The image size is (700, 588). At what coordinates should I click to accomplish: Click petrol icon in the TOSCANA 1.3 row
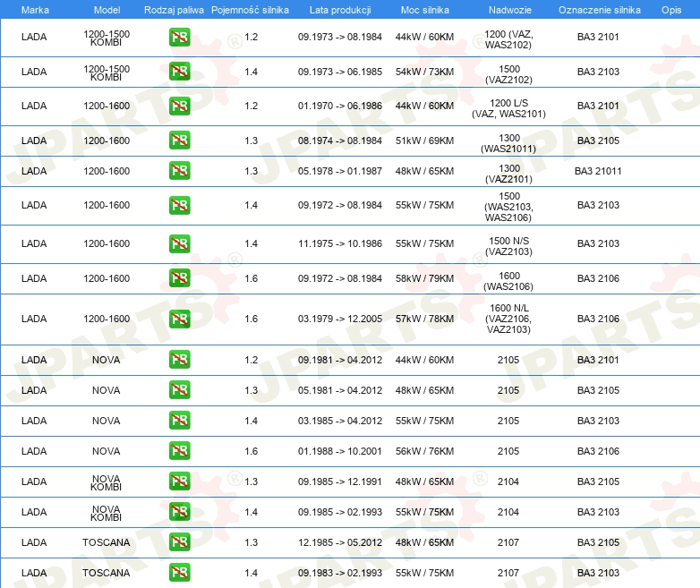pos(179,542)
